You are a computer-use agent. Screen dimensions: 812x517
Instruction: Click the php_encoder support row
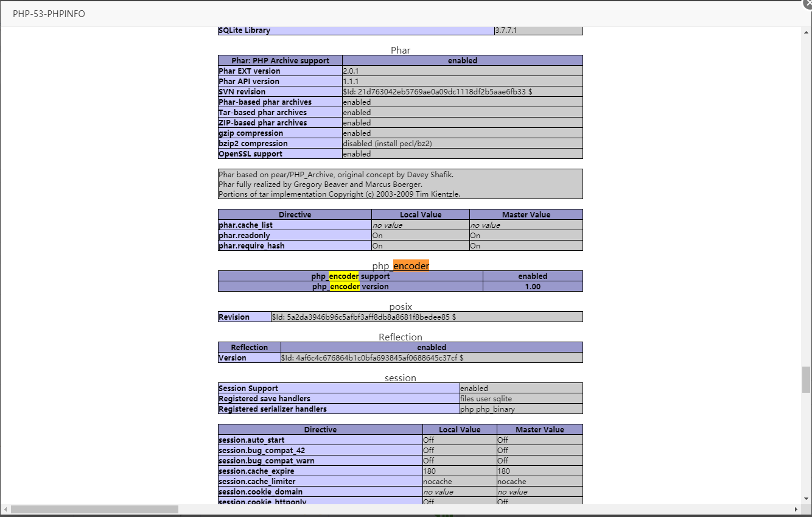click(x=401, y=276)
